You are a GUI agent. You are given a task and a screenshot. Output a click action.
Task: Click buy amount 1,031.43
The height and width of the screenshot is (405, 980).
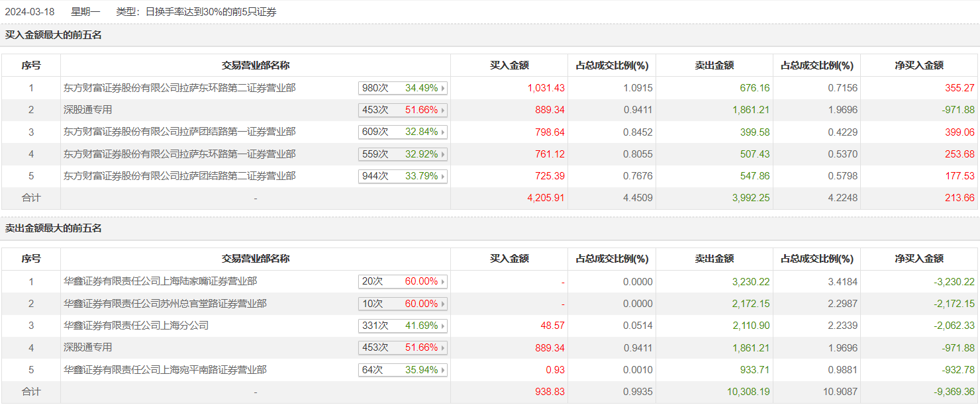coord(546,88)
